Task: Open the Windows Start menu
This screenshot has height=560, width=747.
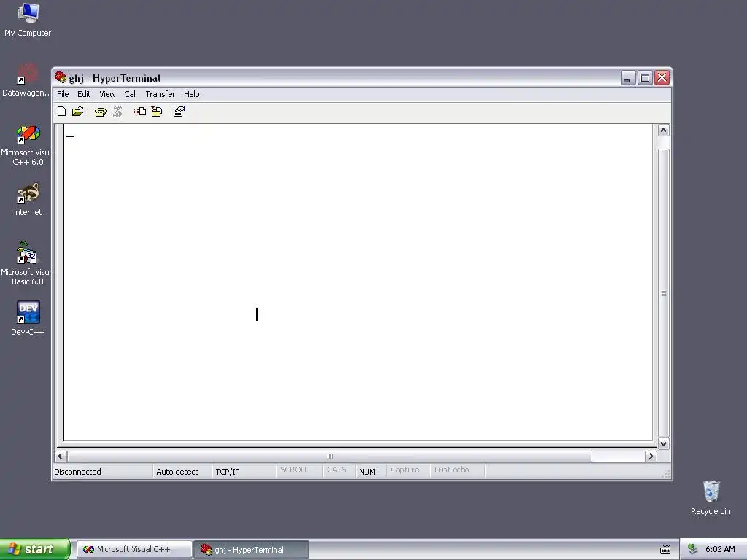Action: coord(34,549)
